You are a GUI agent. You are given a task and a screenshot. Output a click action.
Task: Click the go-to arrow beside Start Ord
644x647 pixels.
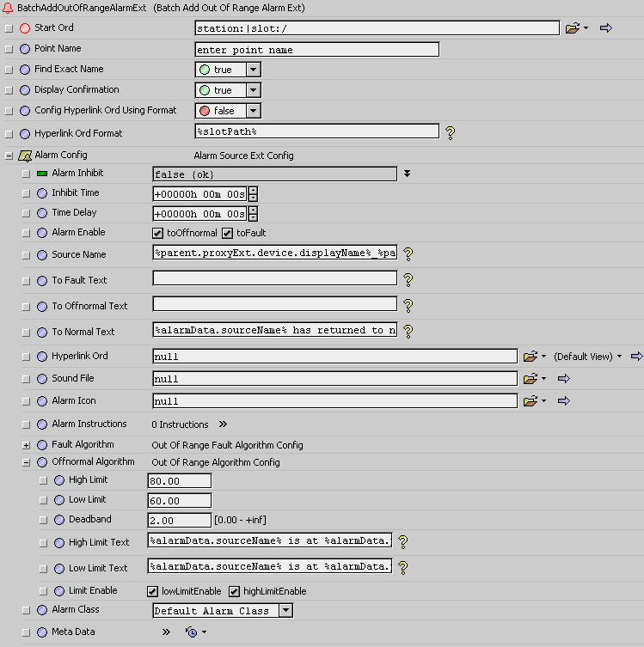(x=605, y=28)
